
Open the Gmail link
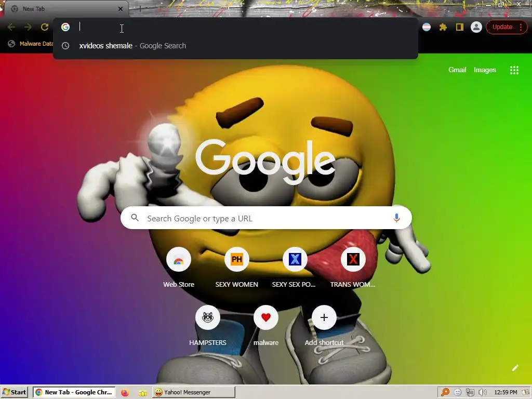pos(457,70)
